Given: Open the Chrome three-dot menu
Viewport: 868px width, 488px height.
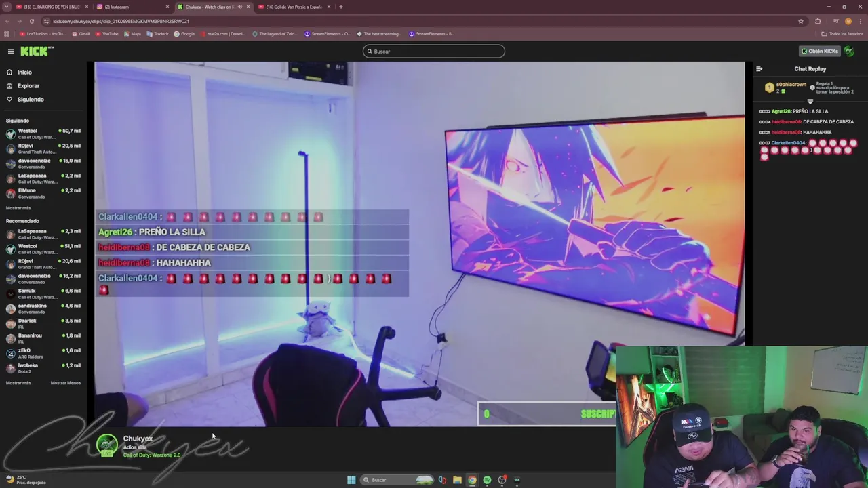Looking at the screenshot, I should (x=860, y=21).
